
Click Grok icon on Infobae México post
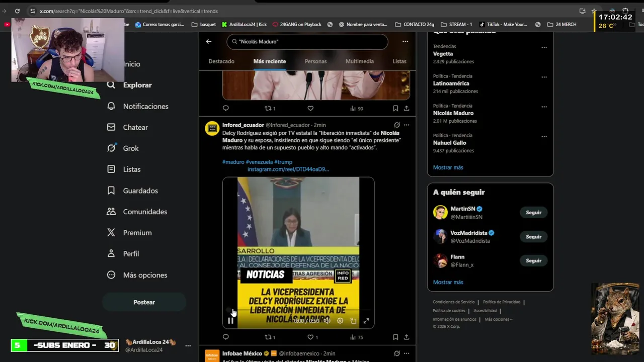coord(397,353)
